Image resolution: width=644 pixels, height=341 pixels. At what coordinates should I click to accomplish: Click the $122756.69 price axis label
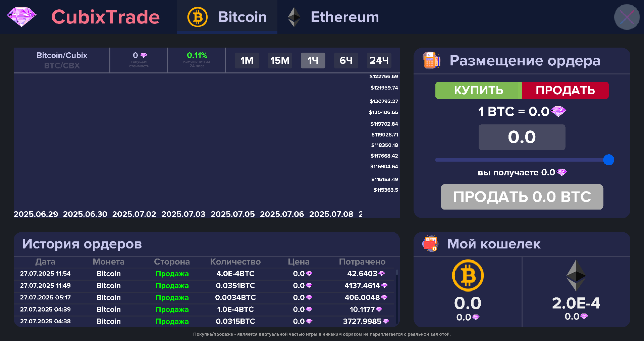pos(384,76)
